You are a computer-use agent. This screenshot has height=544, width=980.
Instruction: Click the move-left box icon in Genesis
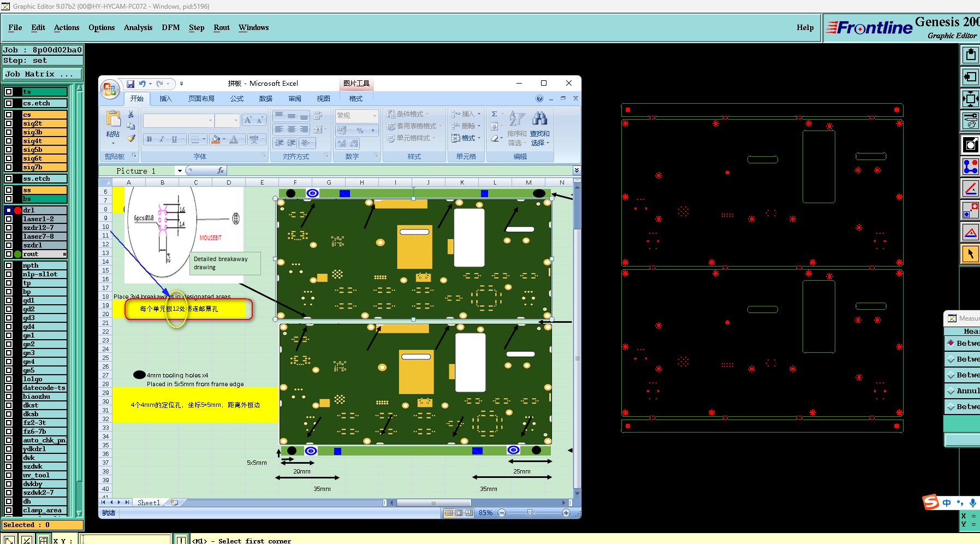pos(970,77)
